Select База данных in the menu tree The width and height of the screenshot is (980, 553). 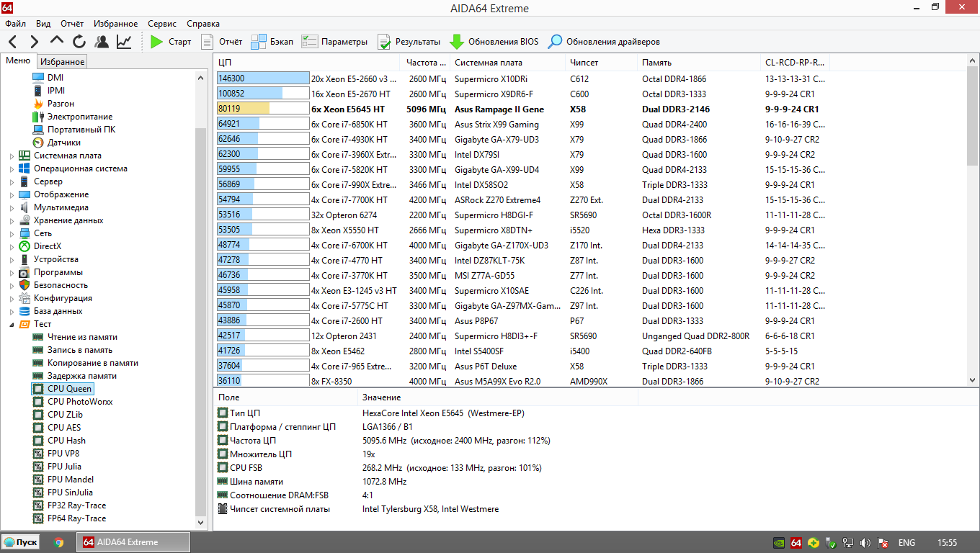58,311
